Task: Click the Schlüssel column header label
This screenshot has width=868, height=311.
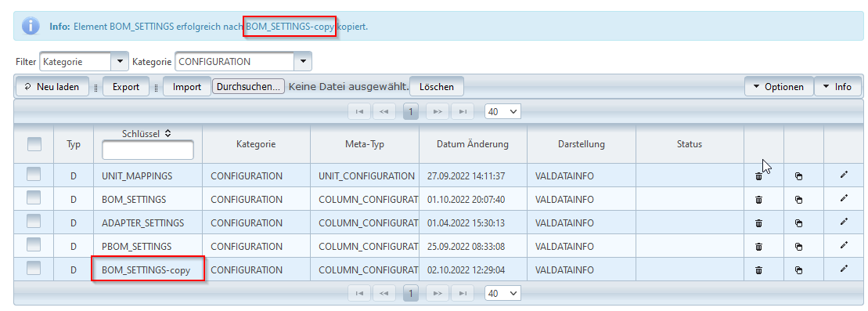Action: [141, 134]
